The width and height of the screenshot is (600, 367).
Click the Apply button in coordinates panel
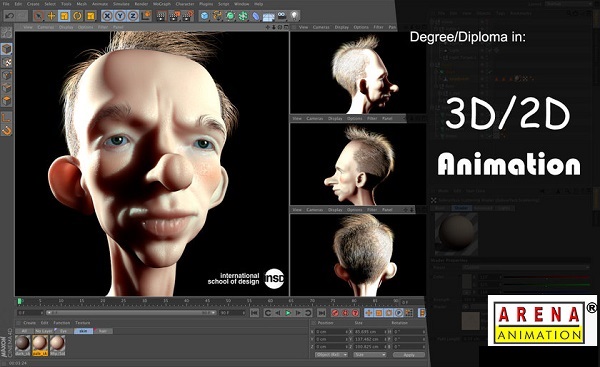409,355
